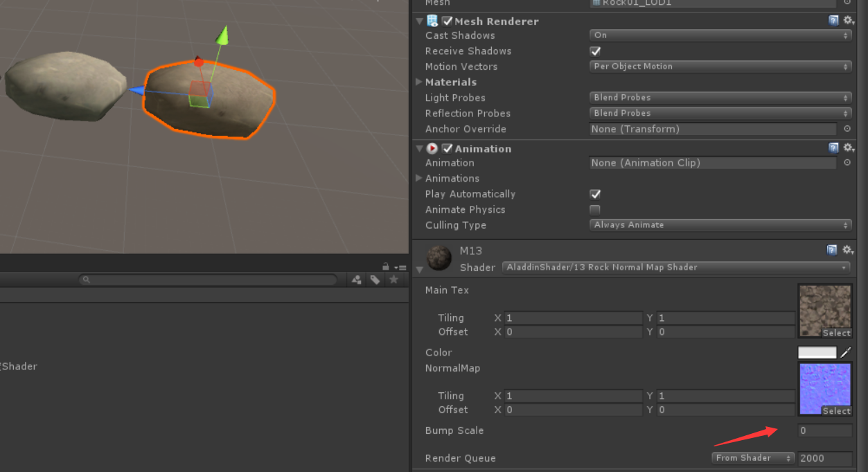This screenshot has width=868, height=472.
Task: Open the Cast Shadows dropdown
Action: (x=720, y=35)
